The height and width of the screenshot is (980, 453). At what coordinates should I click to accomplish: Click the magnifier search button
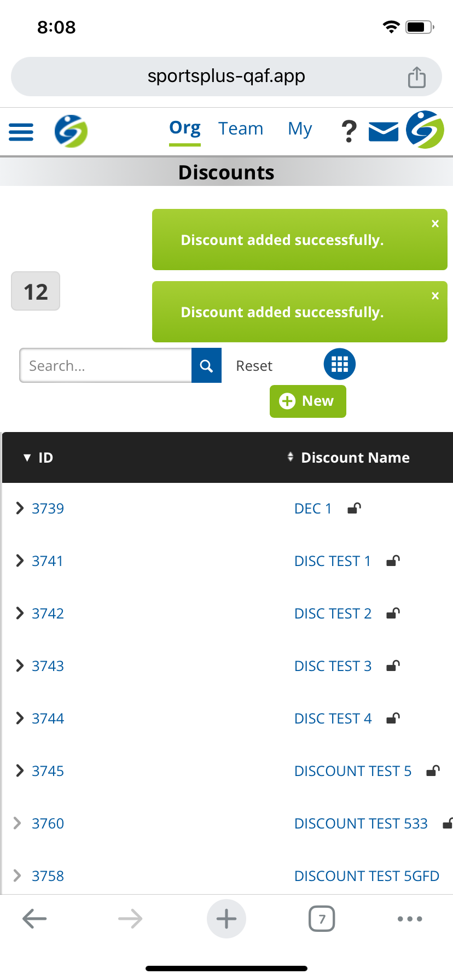[206, 365]
